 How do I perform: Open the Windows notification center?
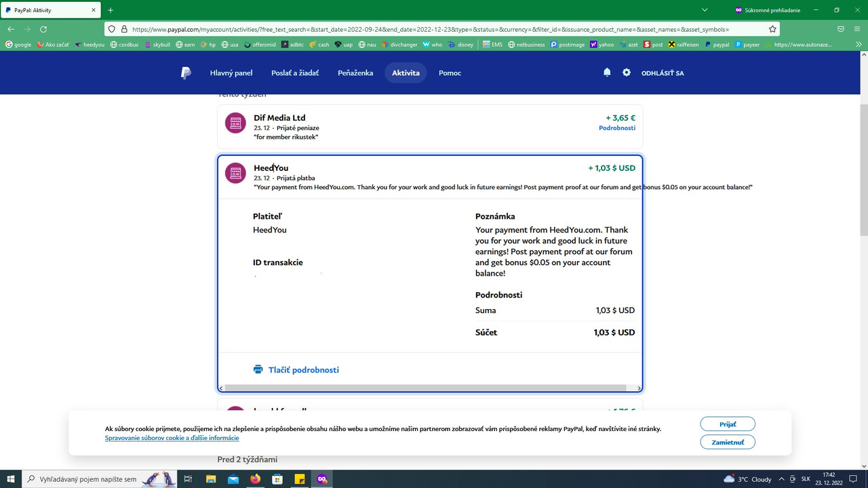coord(854,479)
